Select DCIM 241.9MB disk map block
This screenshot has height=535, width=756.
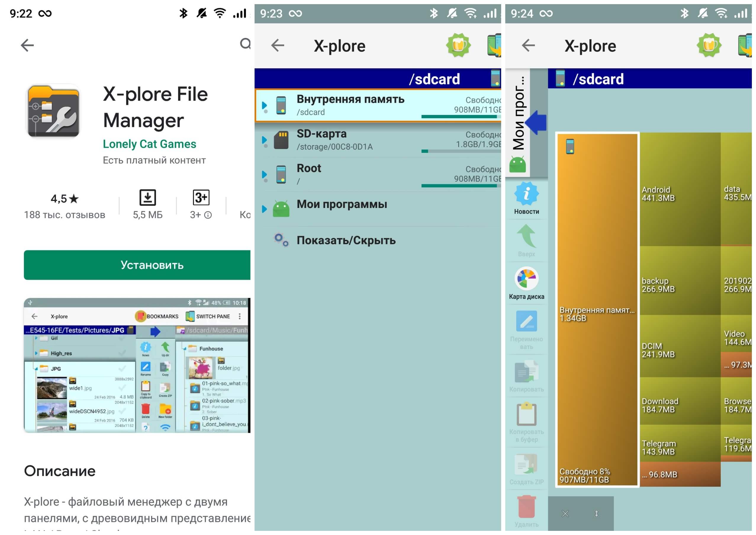(680, 346)
